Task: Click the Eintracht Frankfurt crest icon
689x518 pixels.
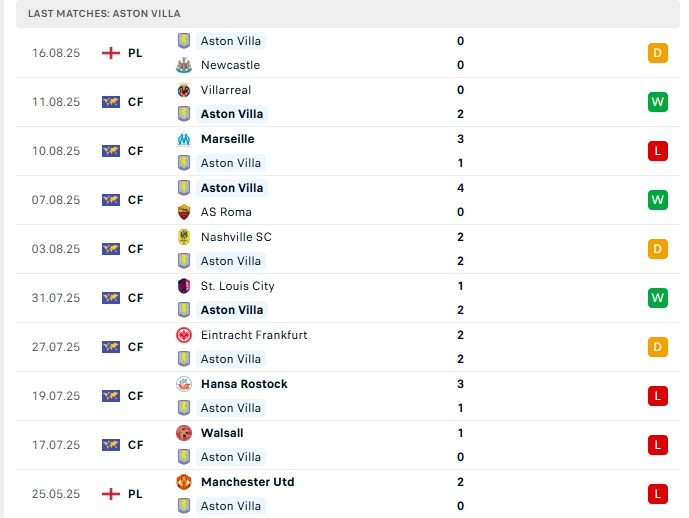Action: [184, 335]
